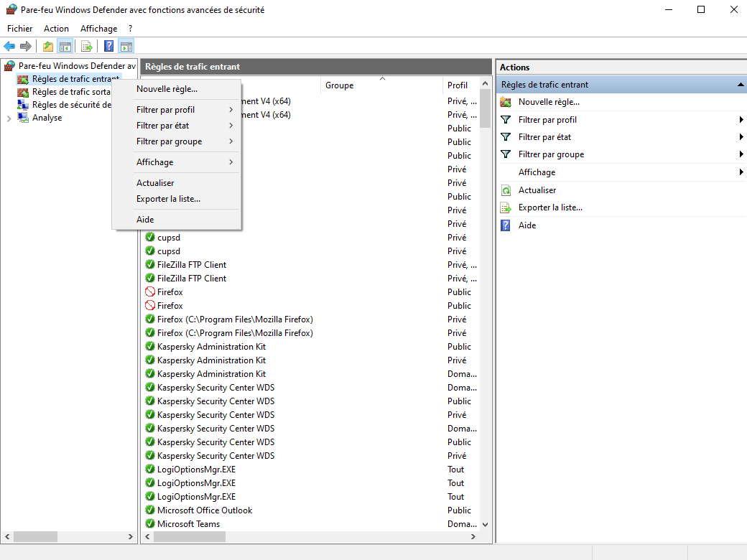Sort by the Groupe column header
This screenshot has height=560, width=747.
point(381,85)
